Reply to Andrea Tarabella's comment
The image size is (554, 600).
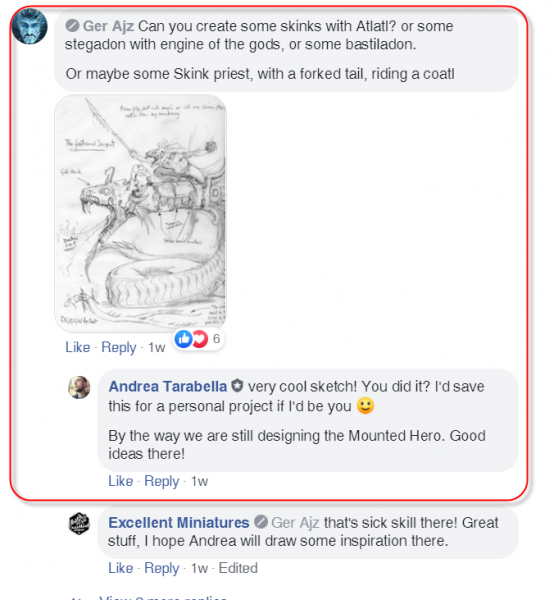pos(161,481)
